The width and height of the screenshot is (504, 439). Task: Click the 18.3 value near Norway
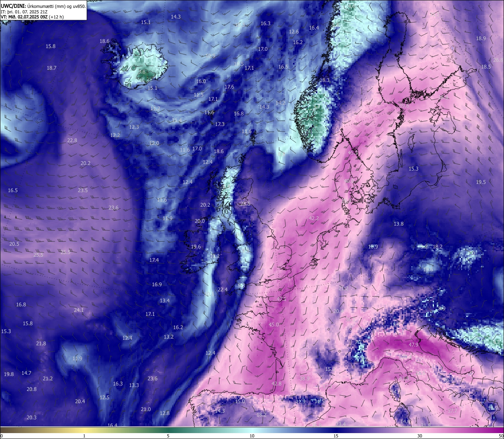pyautogui.click(x=324, y=80)
